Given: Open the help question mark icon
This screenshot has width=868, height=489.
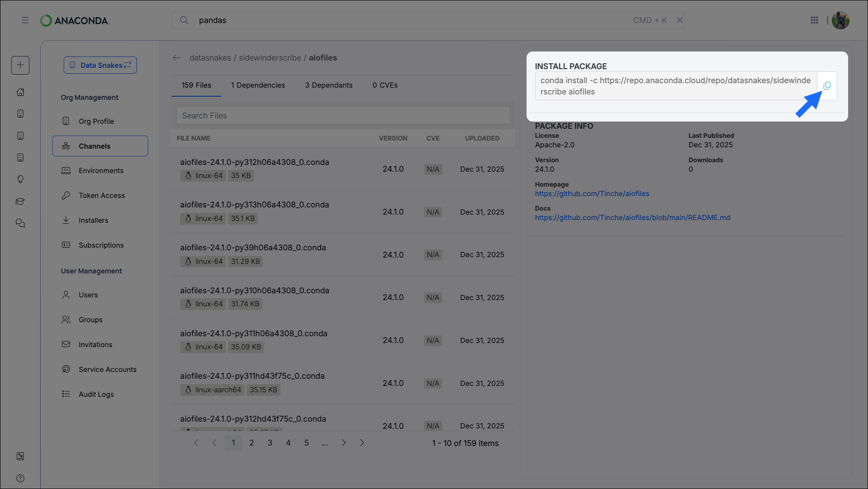Looking at the screenshot, I should 20,478.
